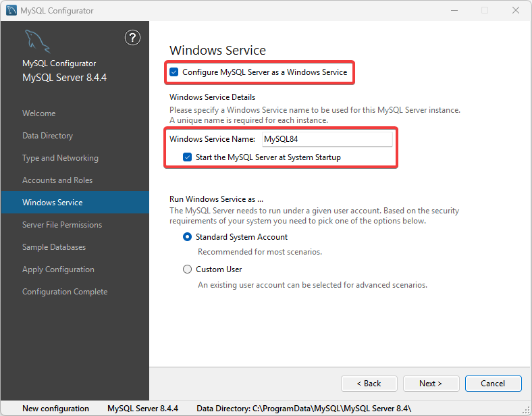
Task: Choose the Custom User radio button
Action: click(x=188, y=269)
